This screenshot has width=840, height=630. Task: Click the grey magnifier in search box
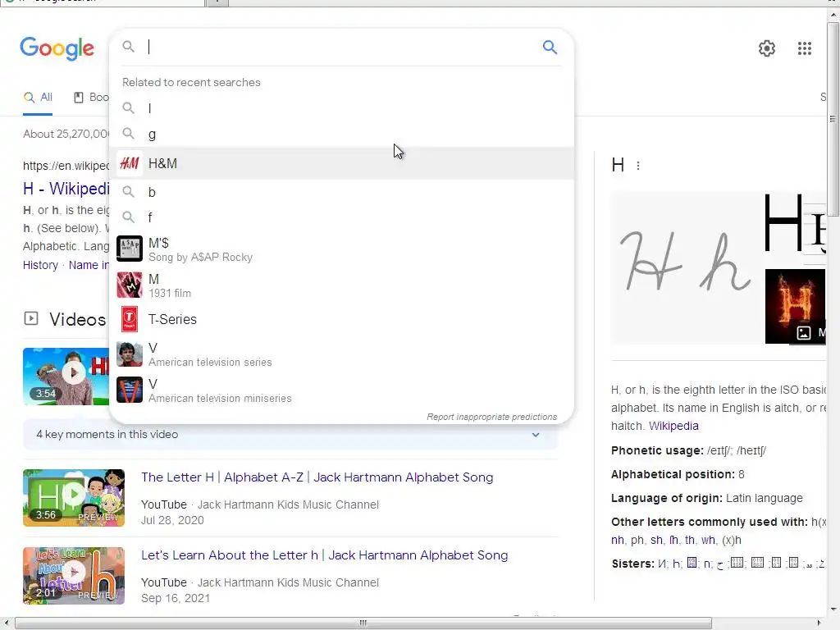tap(129, 47)
